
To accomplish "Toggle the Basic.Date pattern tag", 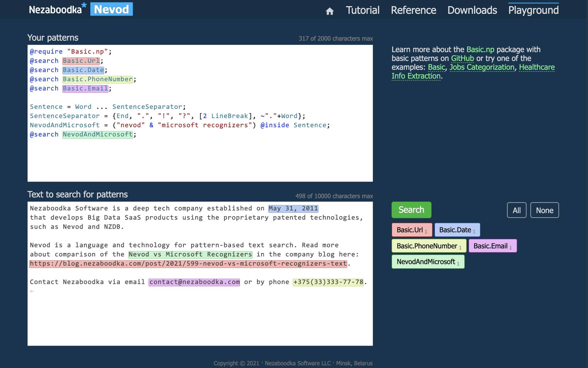I will tap(457, 230).
